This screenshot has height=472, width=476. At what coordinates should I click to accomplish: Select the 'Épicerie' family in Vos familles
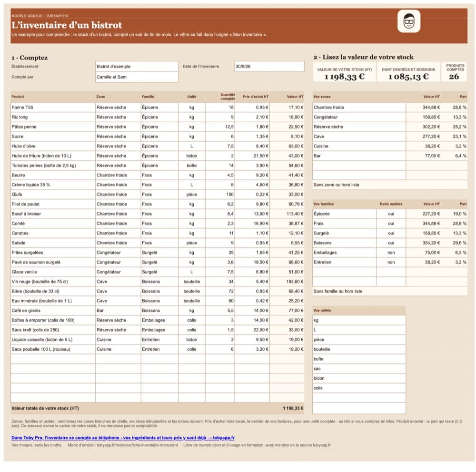[344, 214]
